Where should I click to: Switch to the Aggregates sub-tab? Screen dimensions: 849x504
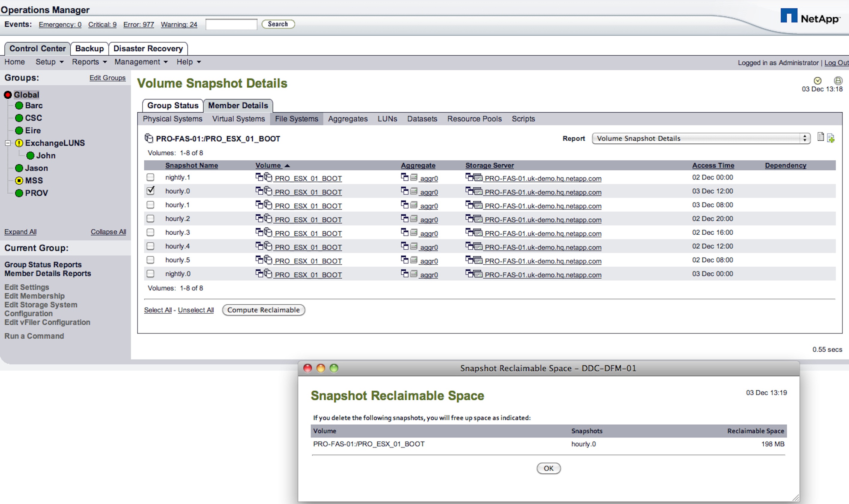point(348,119)
